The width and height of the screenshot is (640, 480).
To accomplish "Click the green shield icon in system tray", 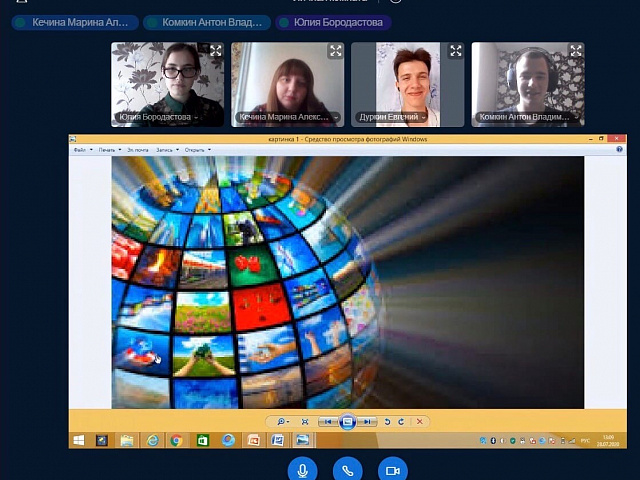I will [513, 441].
